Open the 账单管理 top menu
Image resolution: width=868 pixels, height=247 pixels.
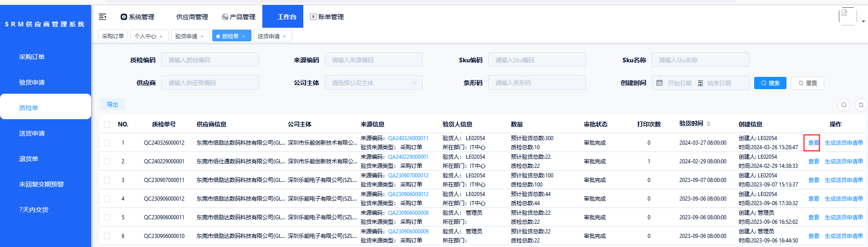(327, 17)
